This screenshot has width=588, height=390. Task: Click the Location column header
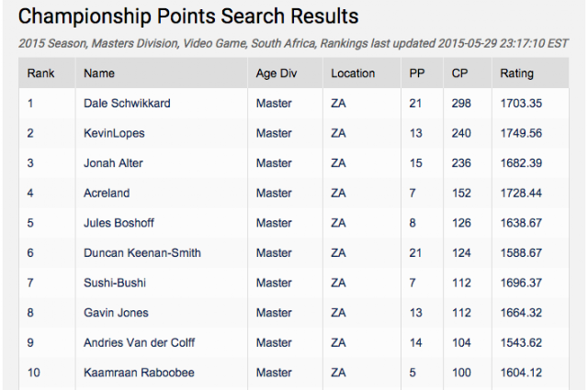[x=353, y=73]
